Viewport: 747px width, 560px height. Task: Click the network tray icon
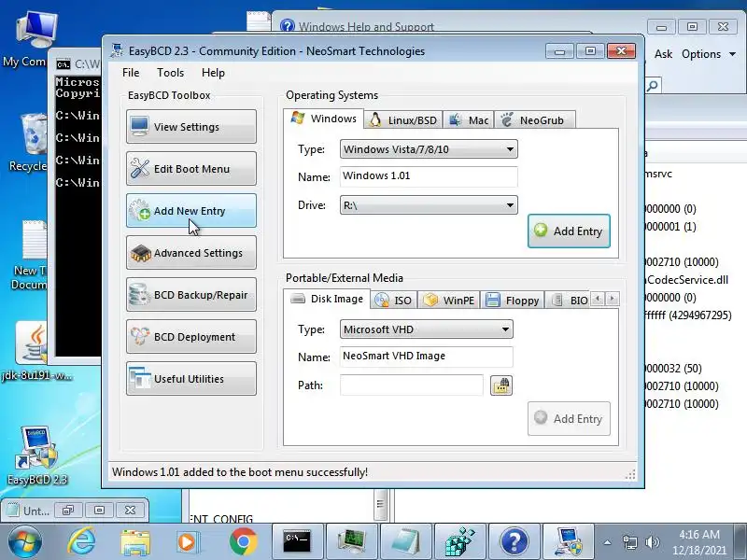point(629,542)
